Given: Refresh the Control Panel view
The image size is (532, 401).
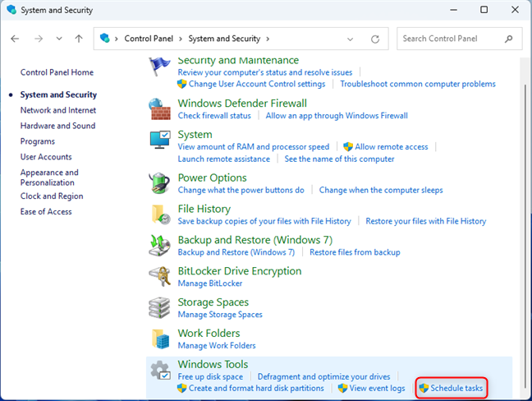Looking at the screenshot, I should coord(375,39).
